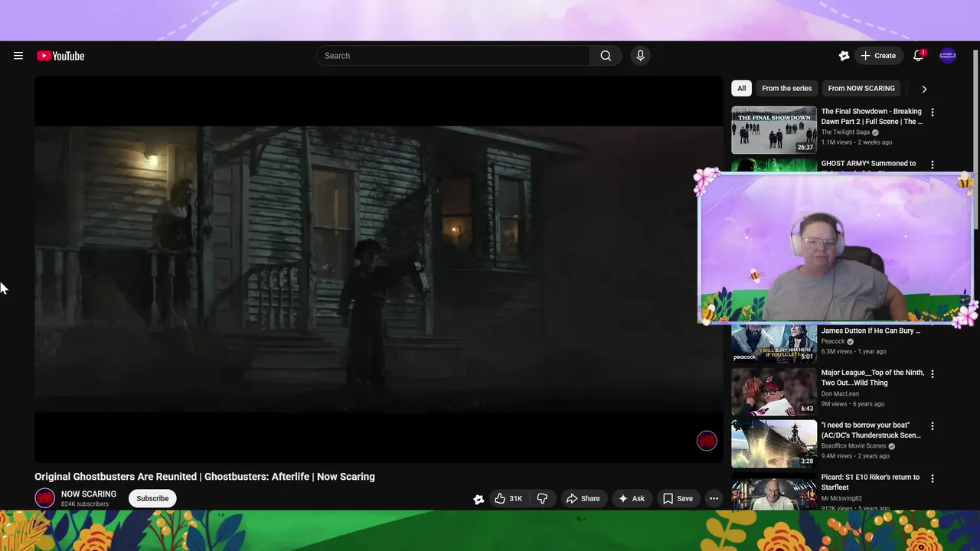Click NOW SCARING watermark in player

[707, 441]
